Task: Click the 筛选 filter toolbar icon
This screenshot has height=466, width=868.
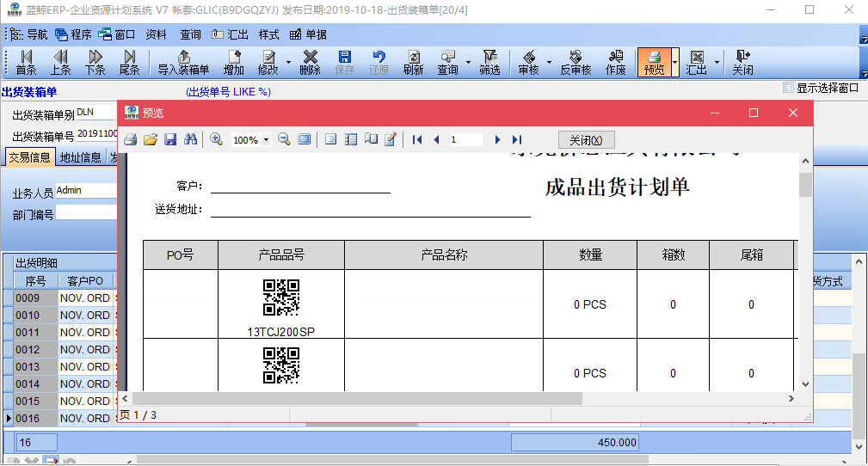Action: coord(489,62)
